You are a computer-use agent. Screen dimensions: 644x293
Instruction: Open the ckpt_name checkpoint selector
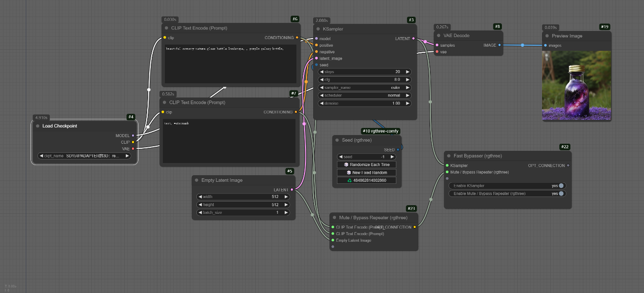coord(84,156)
